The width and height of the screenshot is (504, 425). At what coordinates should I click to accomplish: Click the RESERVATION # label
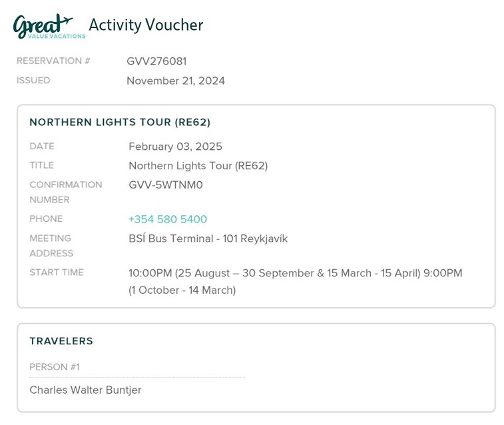[53, 61]
